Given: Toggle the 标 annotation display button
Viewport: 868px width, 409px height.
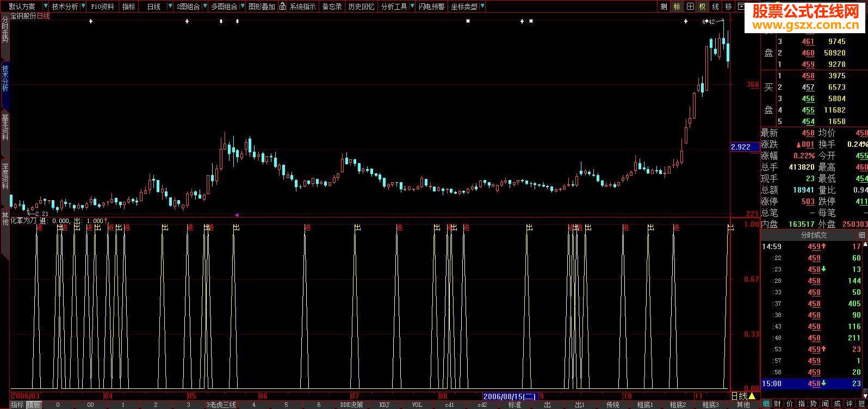Looking at the screenshot, I should [677, 7].
